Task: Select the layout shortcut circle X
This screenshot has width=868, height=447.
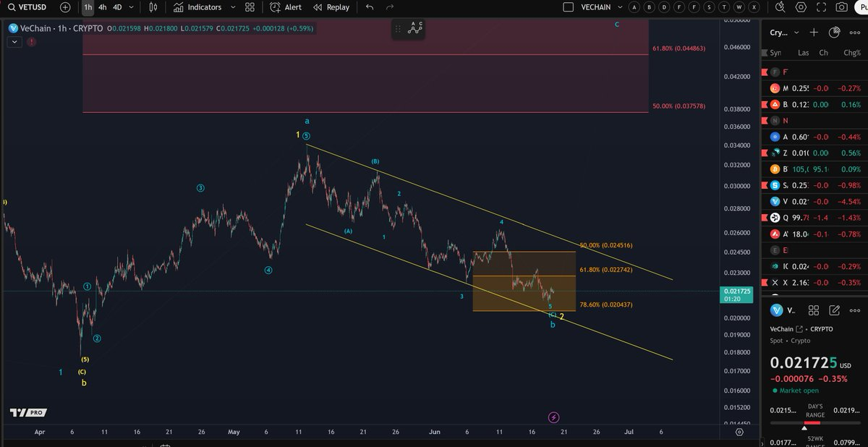Action: click(x=754, y=7)
